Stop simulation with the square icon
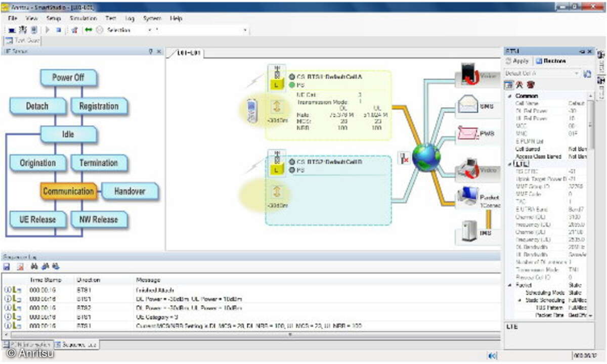Screen dimensions: 607x364 pos(59,30)
